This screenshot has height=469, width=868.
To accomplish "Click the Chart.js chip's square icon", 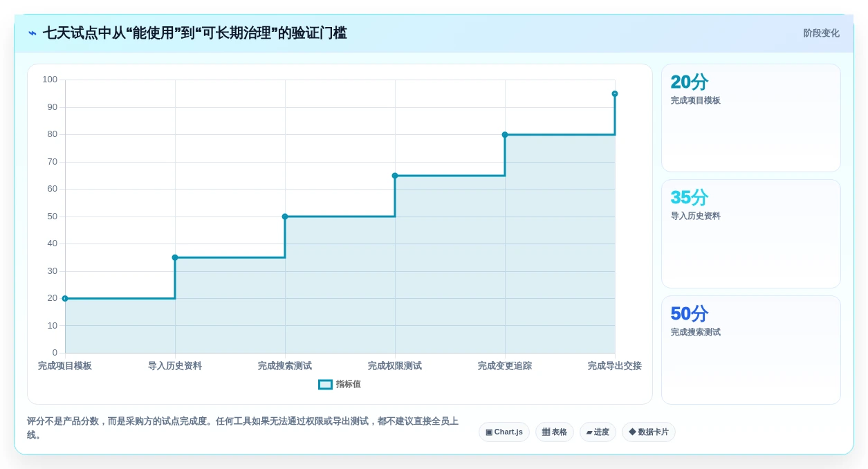I will click(x=489, y=432).
